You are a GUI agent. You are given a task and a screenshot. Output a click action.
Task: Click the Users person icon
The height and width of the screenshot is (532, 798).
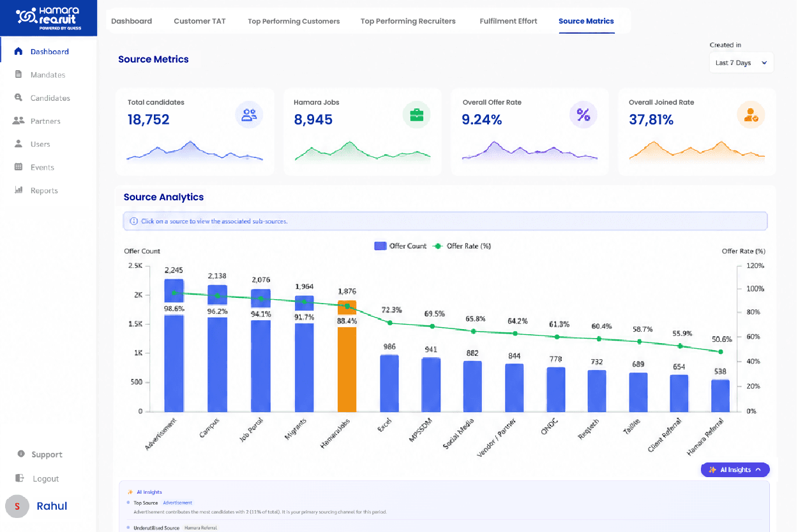click(19, 144)
